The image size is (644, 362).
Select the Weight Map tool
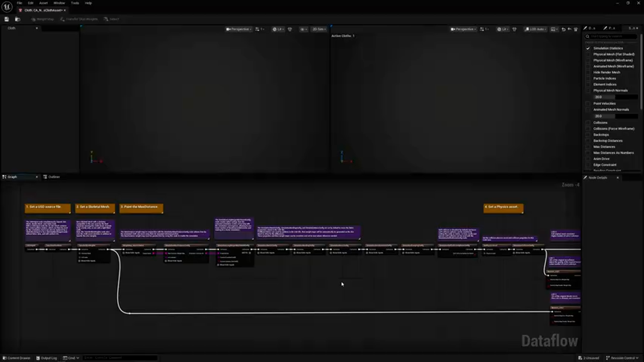pos(43,19)
